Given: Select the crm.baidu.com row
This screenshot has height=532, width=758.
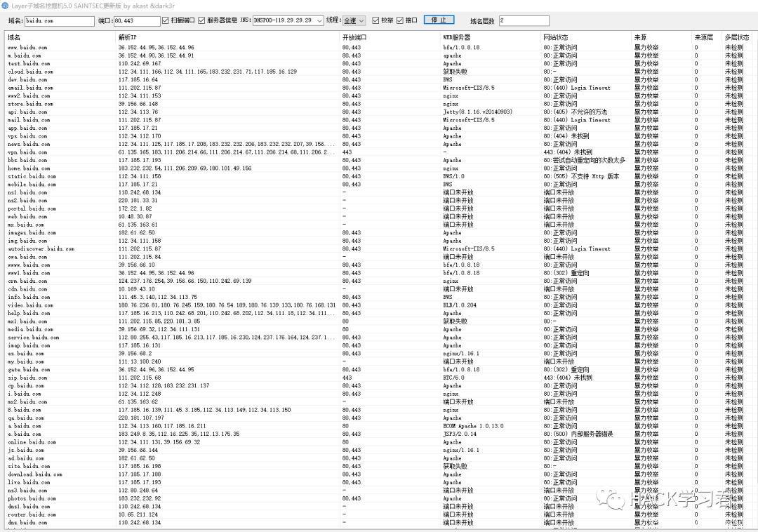Looking at the screenshot, I should [379, 281].
